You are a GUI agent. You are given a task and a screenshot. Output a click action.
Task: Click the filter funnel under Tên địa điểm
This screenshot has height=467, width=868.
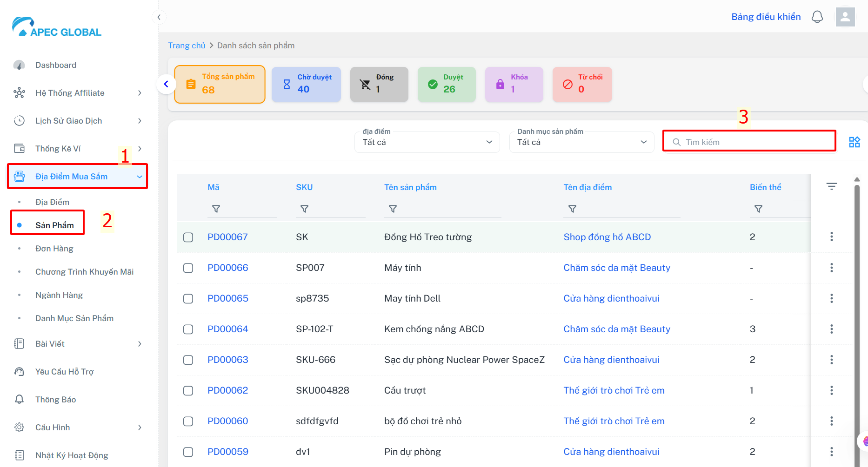tap(573, 209)
